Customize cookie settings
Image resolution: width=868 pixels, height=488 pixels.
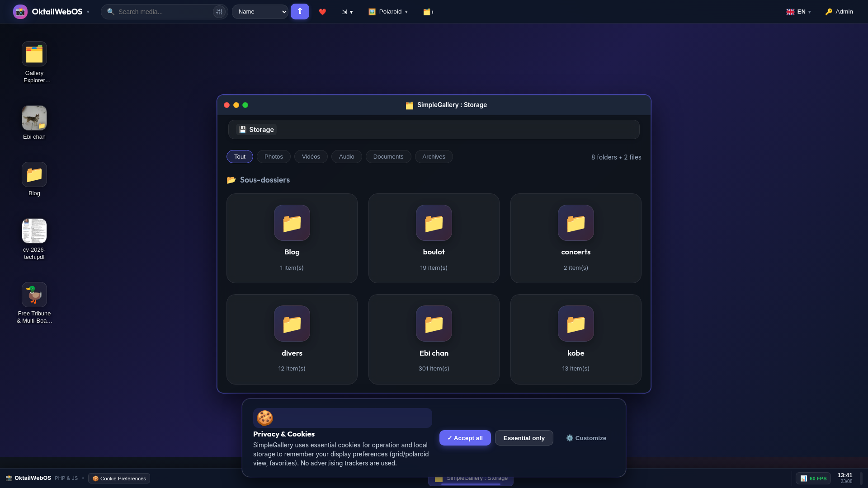[586, 438]
